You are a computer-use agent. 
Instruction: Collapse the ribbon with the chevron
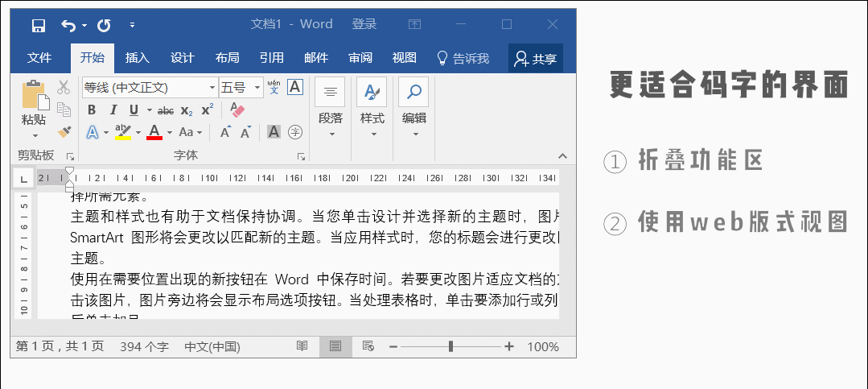point(562,155)
